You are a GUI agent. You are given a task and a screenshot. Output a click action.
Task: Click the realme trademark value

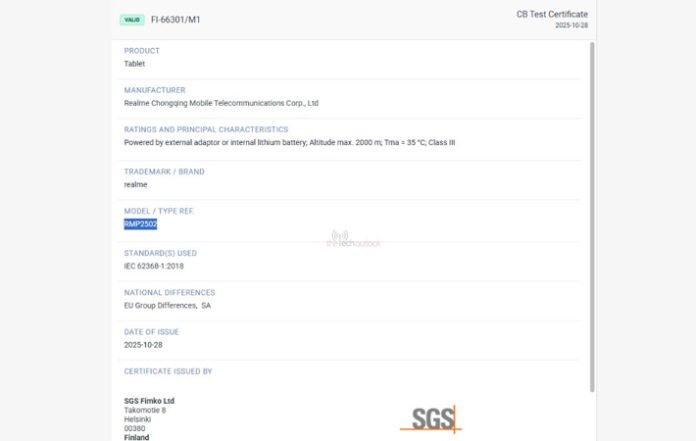pos(136,185)
